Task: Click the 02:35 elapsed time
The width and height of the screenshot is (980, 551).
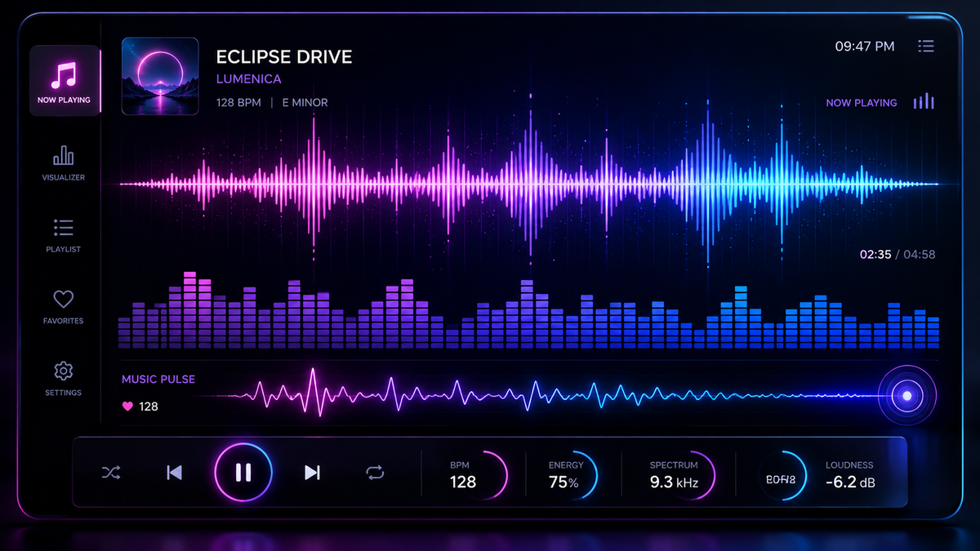Action: tap(875, 255)
